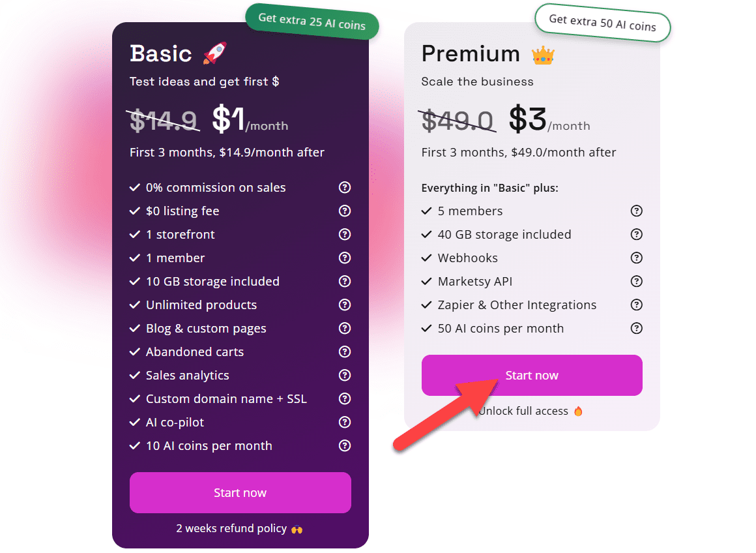
Task: Click the 2 weeks refund policy text
Action: (x=231, y=528)
